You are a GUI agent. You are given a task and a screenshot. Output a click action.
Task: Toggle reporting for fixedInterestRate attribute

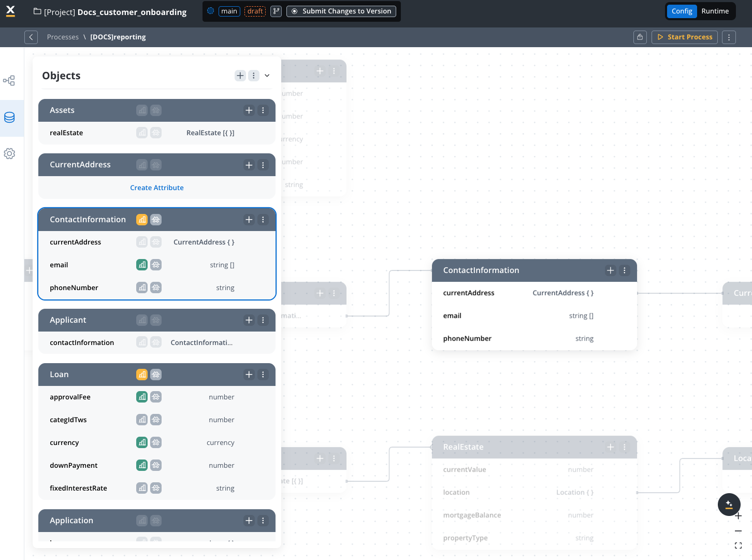pos(142,488)
